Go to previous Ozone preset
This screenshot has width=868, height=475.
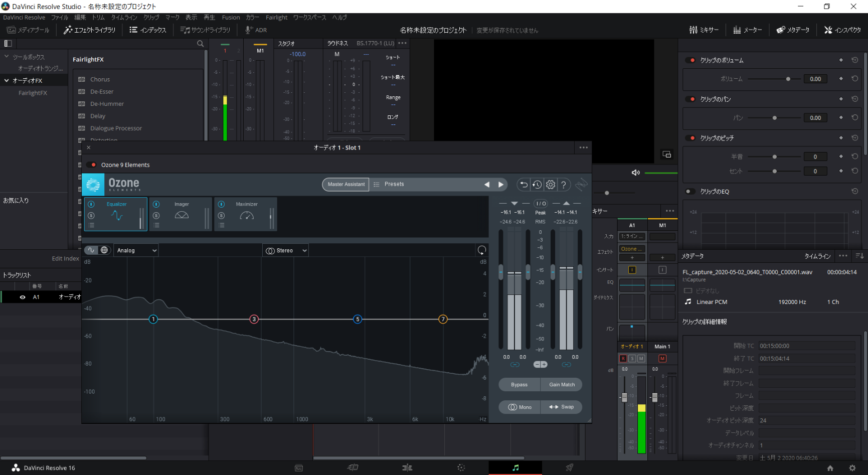(x=486, y=185)
